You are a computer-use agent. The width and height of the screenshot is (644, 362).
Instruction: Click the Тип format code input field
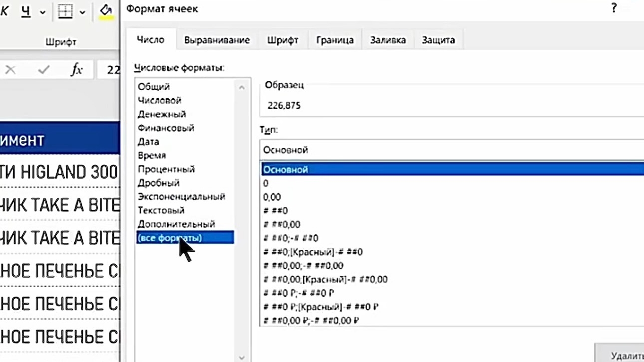coord(449,150)
